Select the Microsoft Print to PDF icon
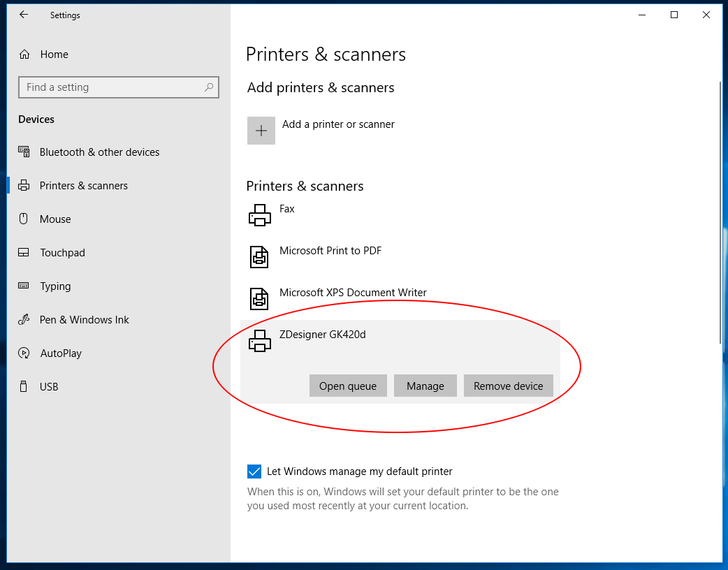The width and height of the screenshot is (728, 570). pyautogui.click(x=259, y=256)
